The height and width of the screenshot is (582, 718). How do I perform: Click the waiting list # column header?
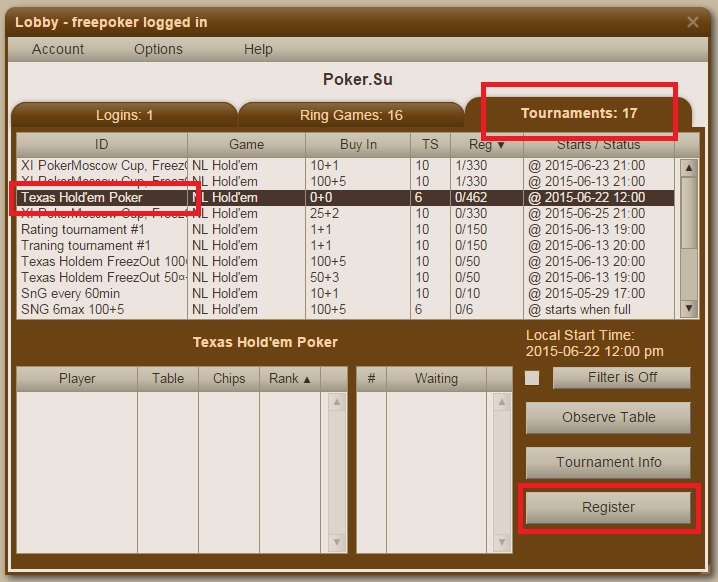tap(371, 379)
